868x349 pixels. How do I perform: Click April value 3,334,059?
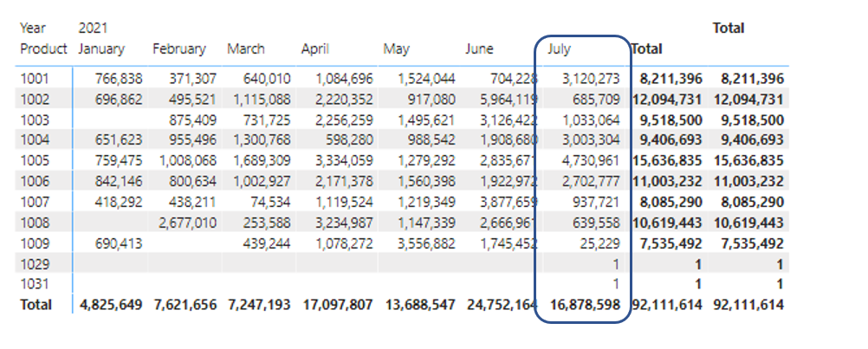(344, 161)
